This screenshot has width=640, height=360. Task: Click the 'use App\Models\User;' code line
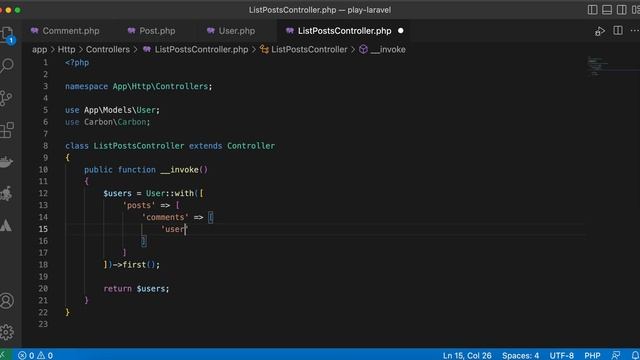[112, 110]
